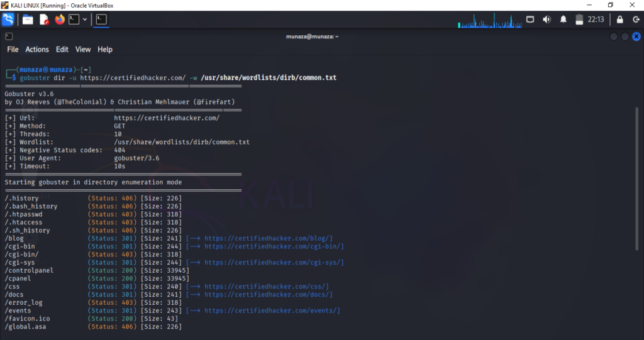Click the /.history result entry
644x340 pixels.
point(21,199)
